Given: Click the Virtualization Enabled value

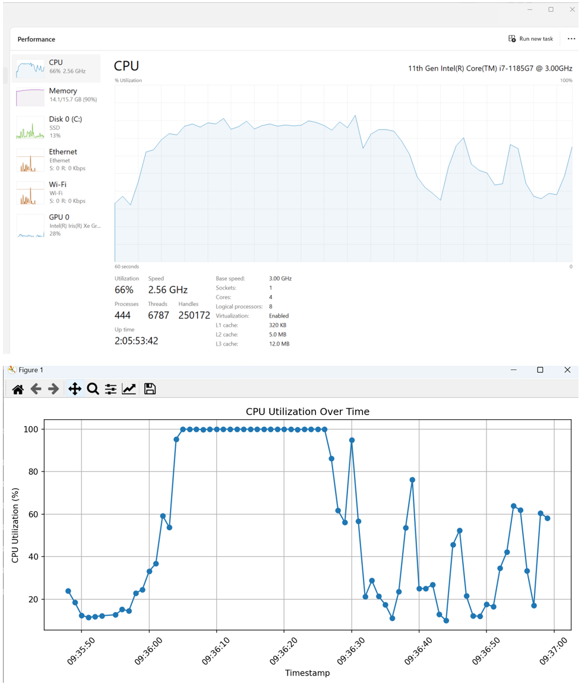Looking at the screenshot, I should (279, 316).
